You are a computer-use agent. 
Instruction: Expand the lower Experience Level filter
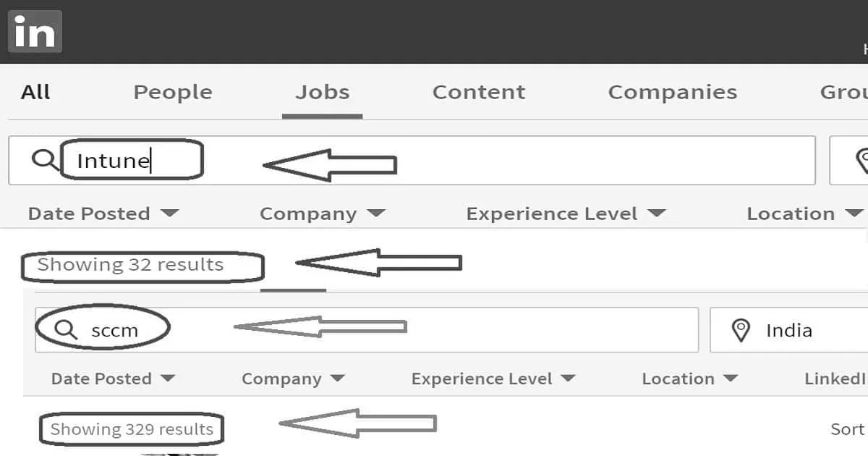(493, 378)
